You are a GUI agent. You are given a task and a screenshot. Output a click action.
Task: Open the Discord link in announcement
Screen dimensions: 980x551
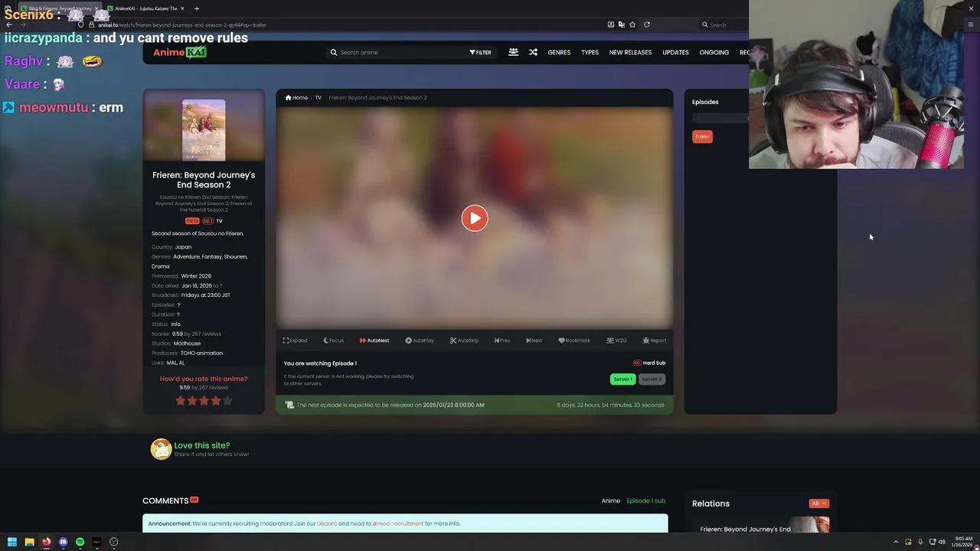327,523
